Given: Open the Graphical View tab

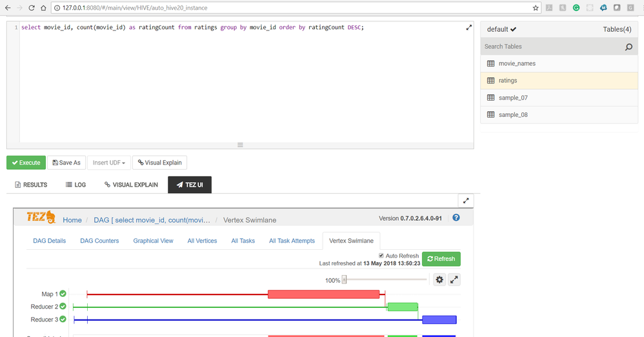Looking at the screenshot, I should point(153,241).
